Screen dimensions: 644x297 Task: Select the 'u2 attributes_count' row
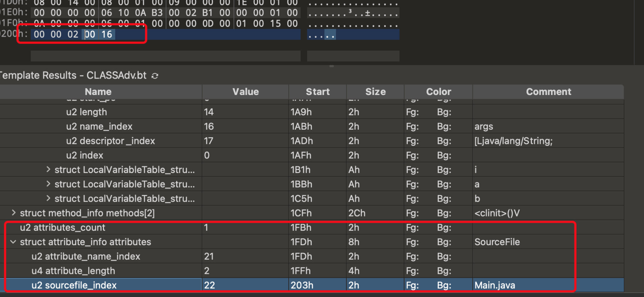(x=312, y=227)
